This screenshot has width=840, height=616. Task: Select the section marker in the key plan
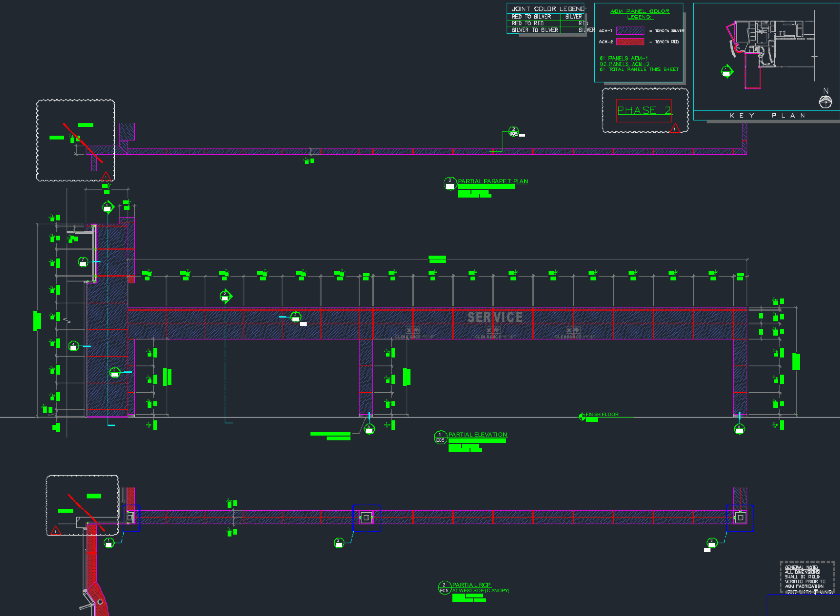[727, 71]
